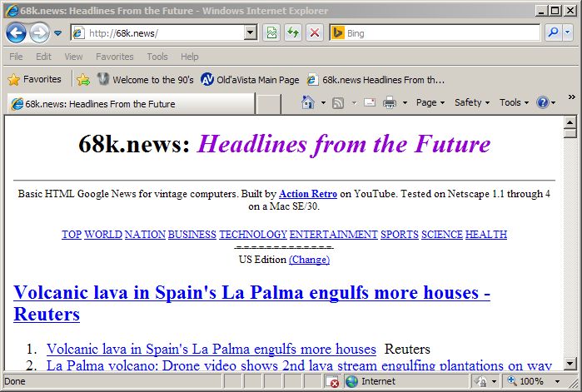Open the Help menu

coord(190,57)
